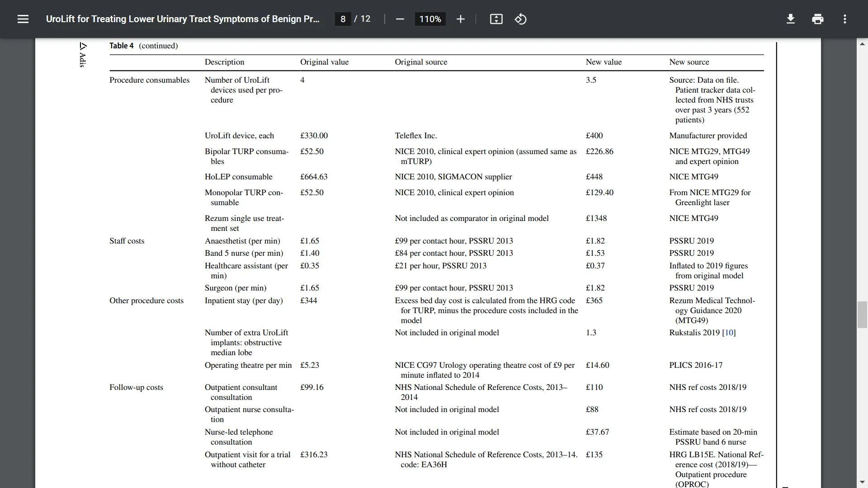The width and height of the screenshot is (868, 488).
Task: Click the zoom in plus button
Action: (x=460, y=19)
